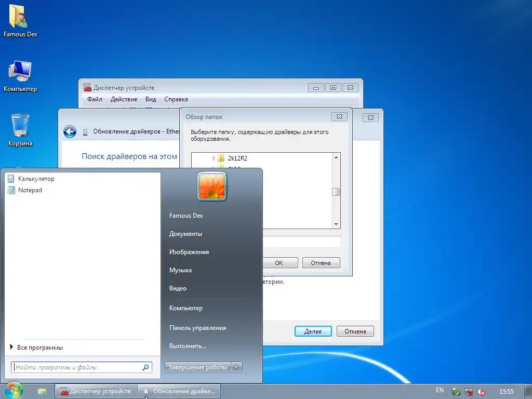The image size is (532, 399).
Task: Click Отмена in driver update wizard
Action: (x=355, y=331)
